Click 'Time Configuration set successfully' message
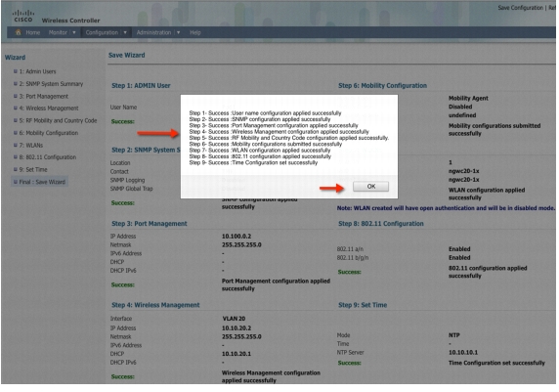Image resolution: width=559 pixels, height=392 pixels. point(496,363)
